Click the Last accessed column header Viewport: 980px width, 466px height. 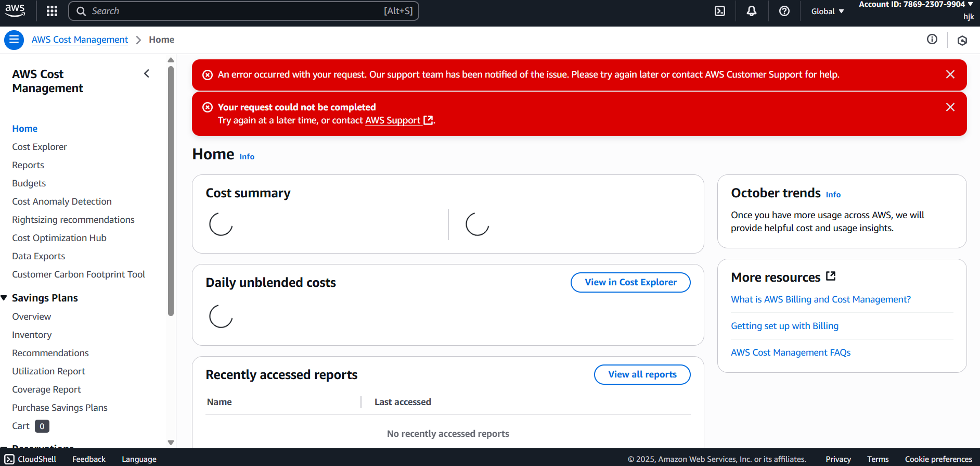click(403, 402)
